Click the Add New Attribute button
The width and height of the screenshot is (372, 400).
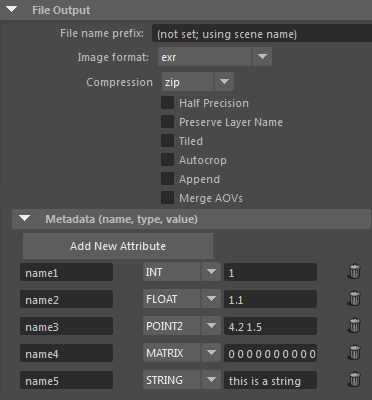118,246
